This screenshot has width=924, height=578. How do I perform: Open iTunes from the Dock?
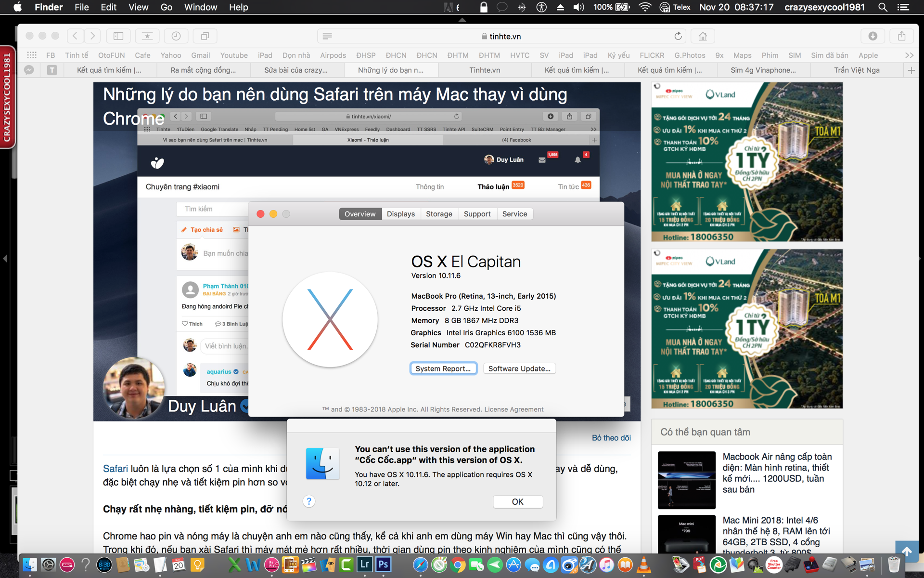click(x=606, y=565)
